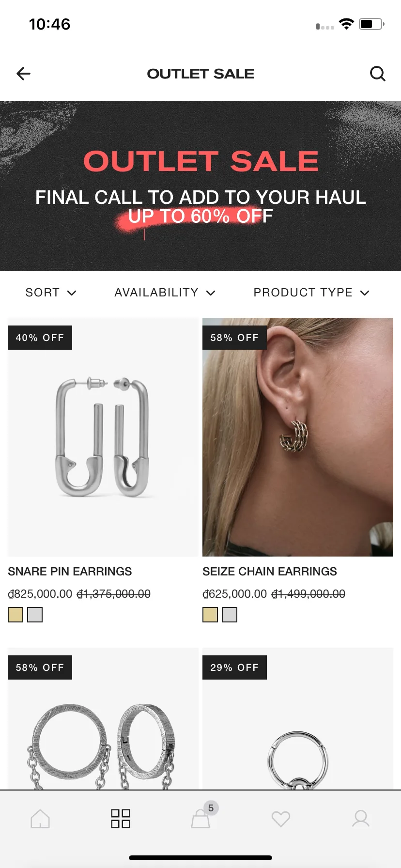Open Snare Pin Earrings product title

tap(70, 572)
